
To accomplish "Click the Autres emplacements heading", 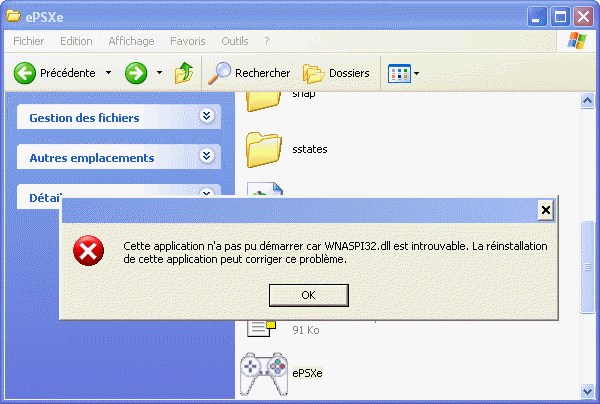I will [92, 158].
